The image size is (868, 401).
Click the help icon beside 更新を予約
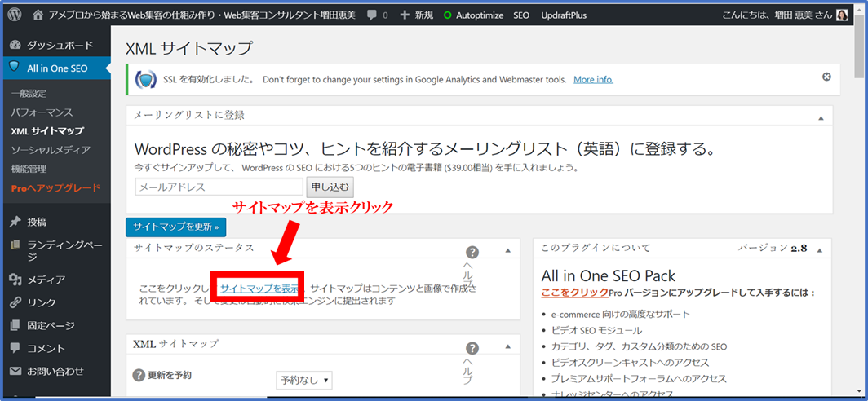click(x=139, y=375)
